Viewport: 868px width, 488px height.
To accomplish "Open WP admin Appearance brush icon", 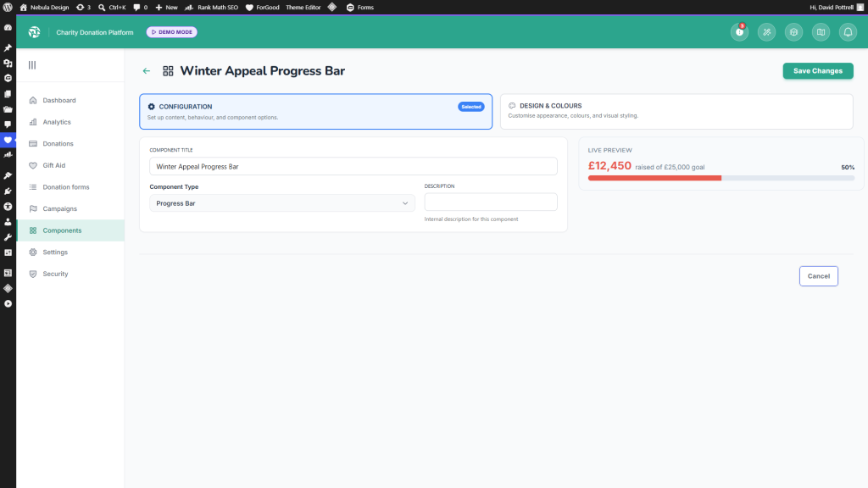I will coord(8,175).
